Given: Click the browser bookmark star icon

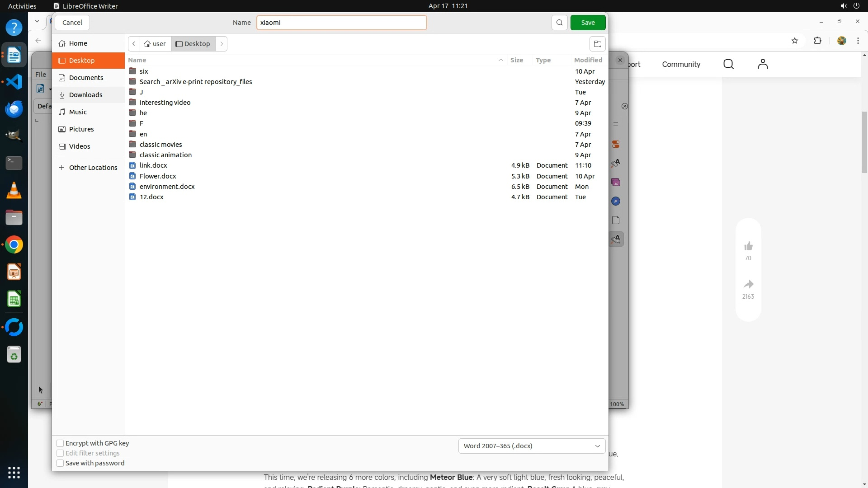Looking at the screenshot, I should 795,41.
